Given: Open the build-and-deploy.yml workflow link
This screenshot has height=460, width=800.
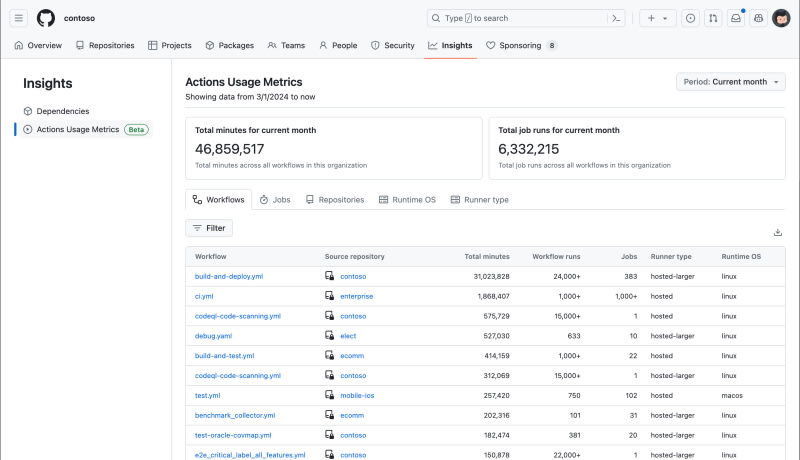Looking at the screenshot, I should point(229,276).
